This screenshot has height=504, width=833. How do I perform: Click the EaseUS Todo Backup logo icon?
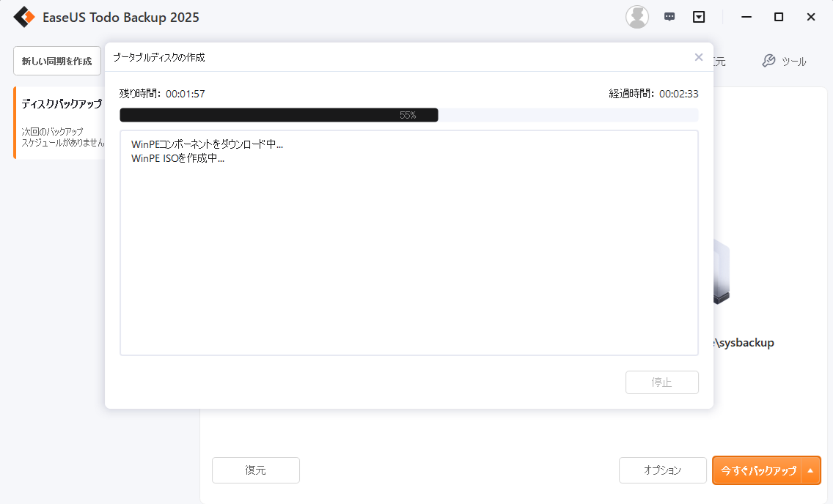24,17
